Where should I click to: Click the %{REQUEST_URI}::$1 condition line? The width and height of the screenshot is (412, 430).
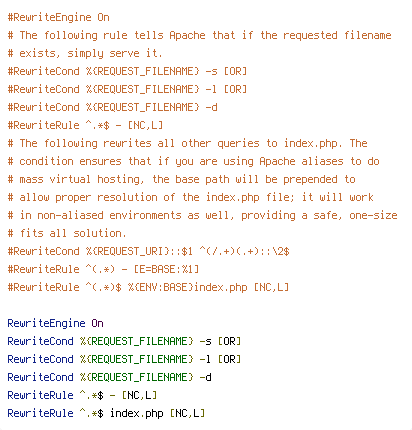pyautogui.click(x=148, y=251)
